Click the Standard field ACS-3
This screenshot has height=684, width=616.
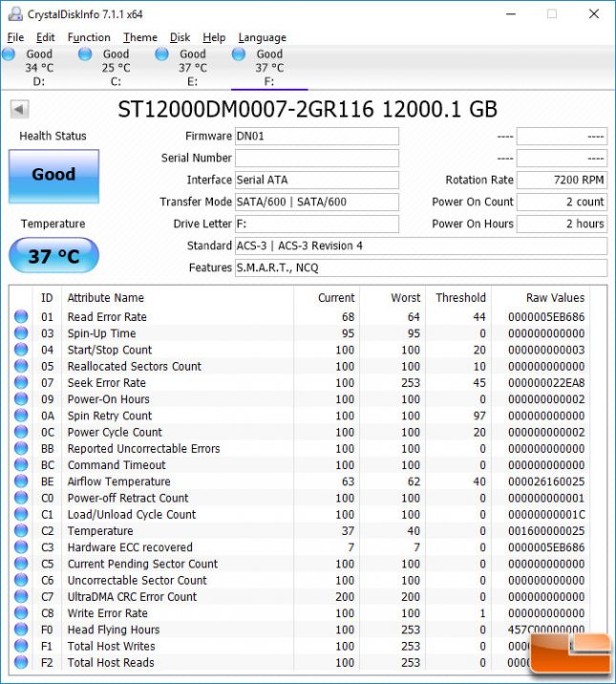click(421, 246)
